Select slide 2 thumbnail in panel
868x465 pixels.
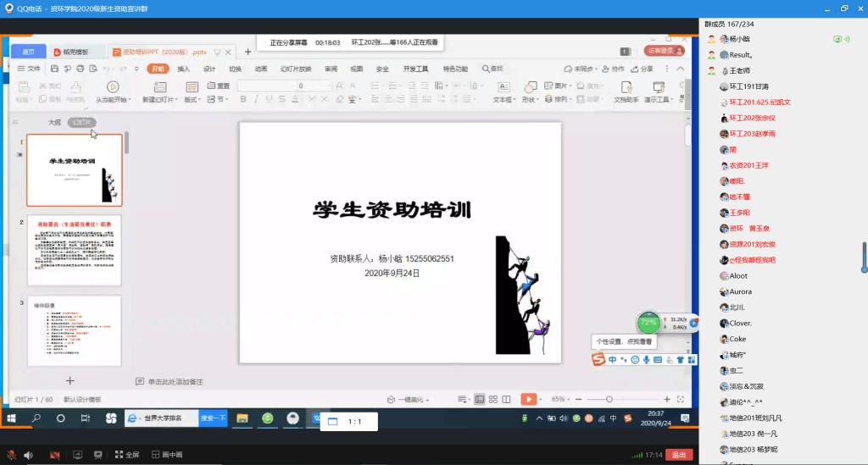74,251
